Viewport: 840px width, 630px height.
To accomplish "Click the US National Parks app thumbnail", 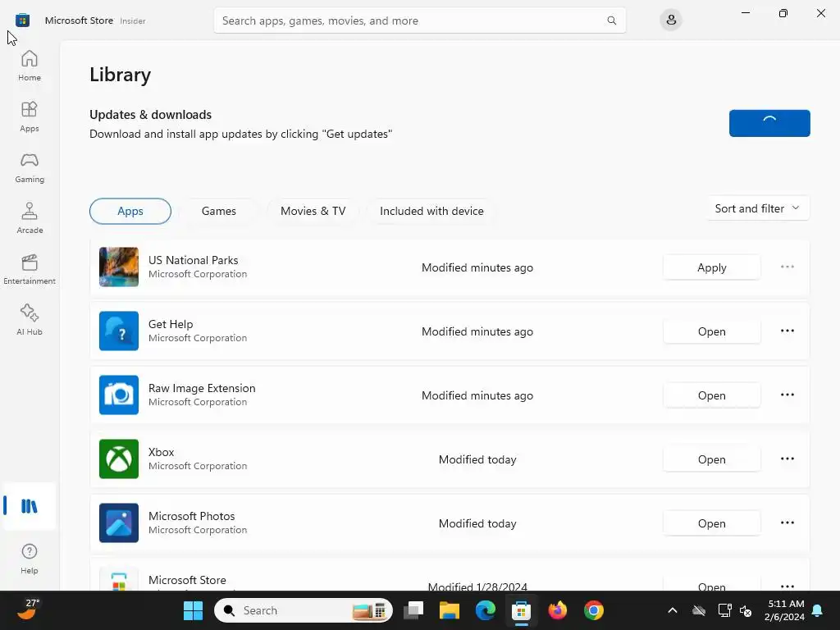I will tap(119, 267).
